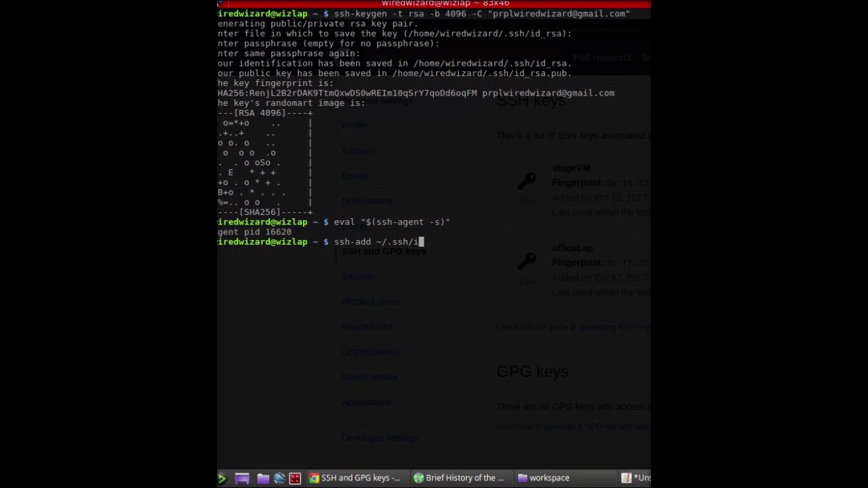
Task: Open Emails in the dimmed GitHub settings sidebar
Action: pos(355,176)
